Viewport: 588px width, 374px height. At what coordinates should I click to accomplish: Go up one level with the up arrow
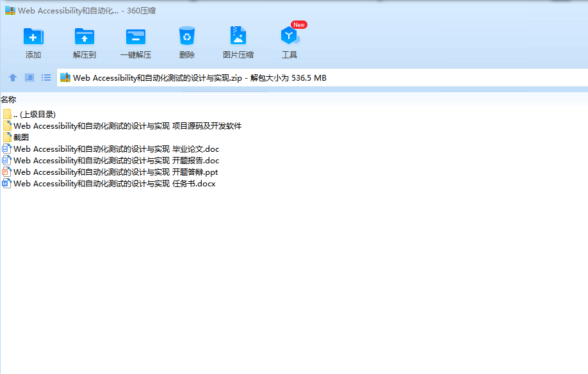[13, 77]
